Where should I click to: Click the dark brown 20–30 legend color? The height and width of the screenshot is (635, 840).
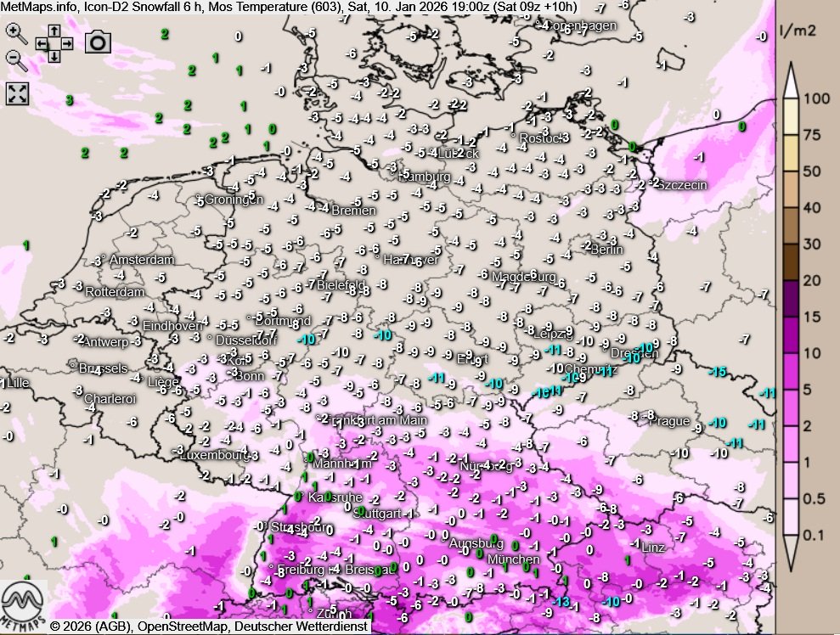(791, 261)
